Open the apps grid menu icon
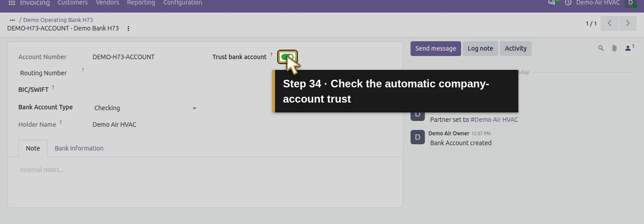The width and height of the screenshot is (644, 224). (x=12, y=3)
